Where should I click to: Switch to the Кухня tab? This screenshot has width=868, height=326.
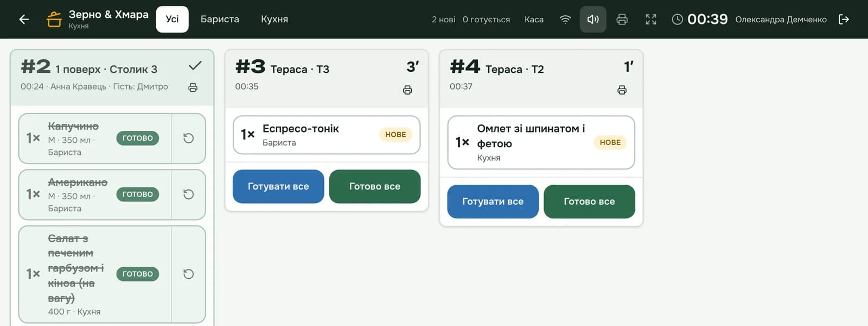click(275, 19)
